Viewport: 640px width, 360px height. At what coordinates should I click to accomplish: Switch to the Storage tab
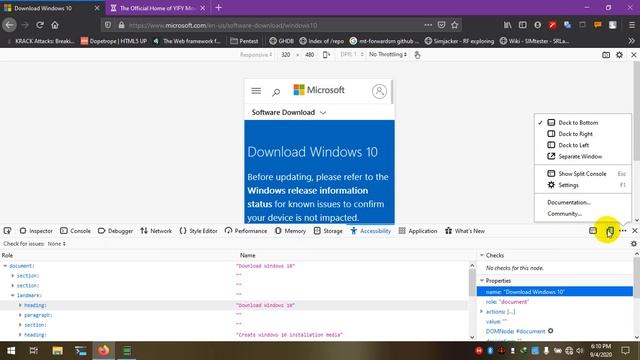(x=328, y=231)
